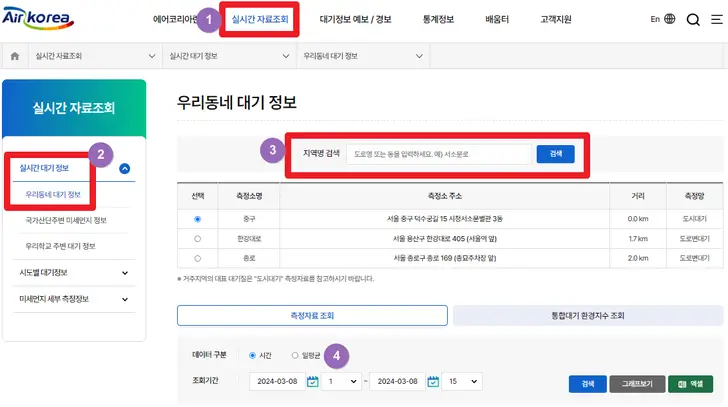This screenshot has height=407, width=728.
Task: Open the start hour dropdown showing 1
Action: (x=342, y=381)
